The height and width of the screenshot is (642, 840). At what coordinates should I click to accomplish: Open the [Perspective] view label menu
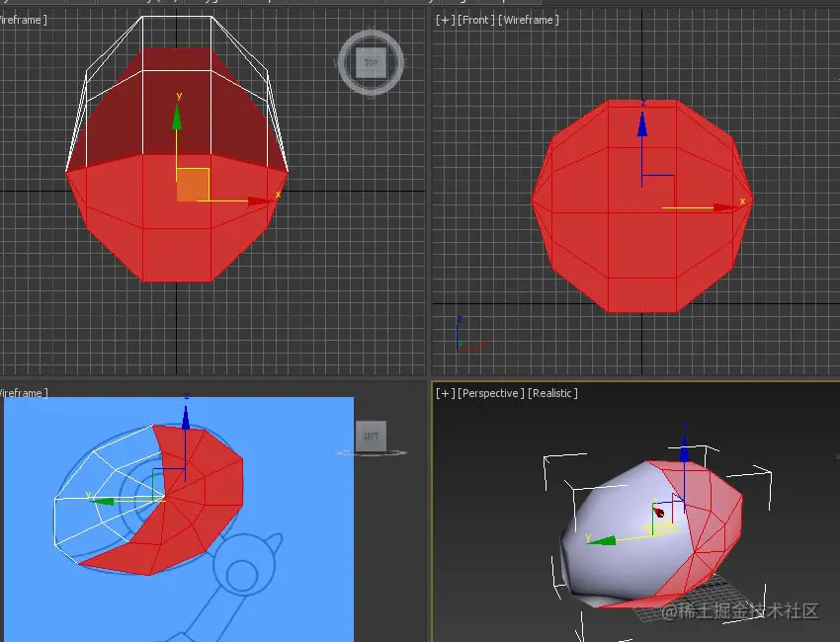tap(491, 393)
